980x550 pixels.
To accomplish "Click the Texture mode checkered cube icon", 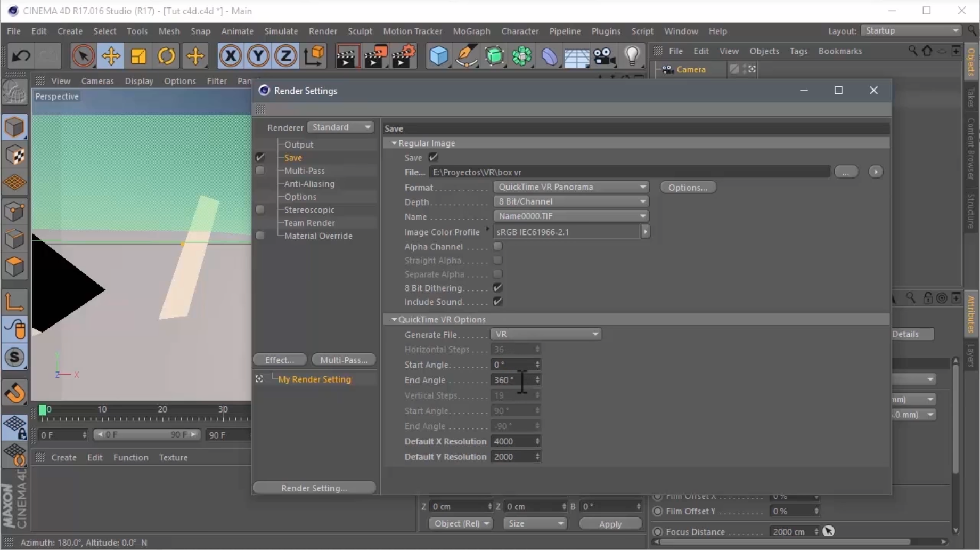I will 14,155.
